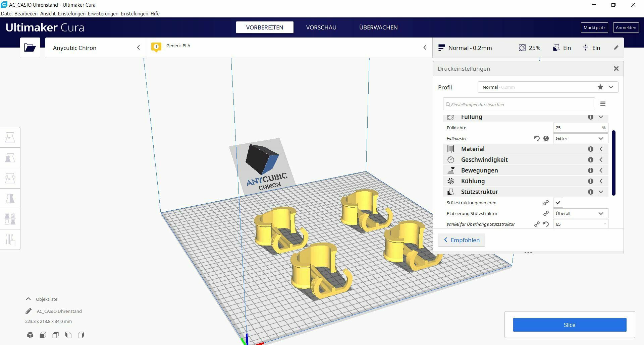Switch to Empfohlen settings mode
Screen dimensions: 644x345
pos(462,240)
